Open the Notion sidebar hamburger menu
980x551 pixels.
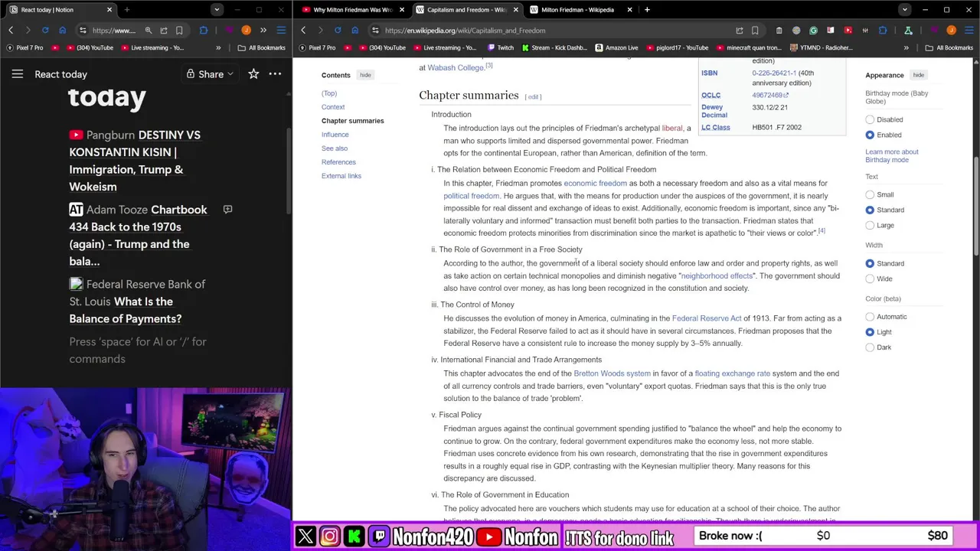tap(18, 74)
